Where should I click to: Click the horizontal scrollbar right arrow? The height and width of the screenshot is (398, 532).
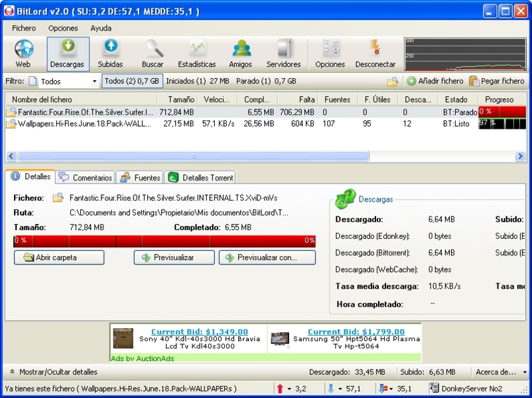pyautogui.click(x=520, y=157)
